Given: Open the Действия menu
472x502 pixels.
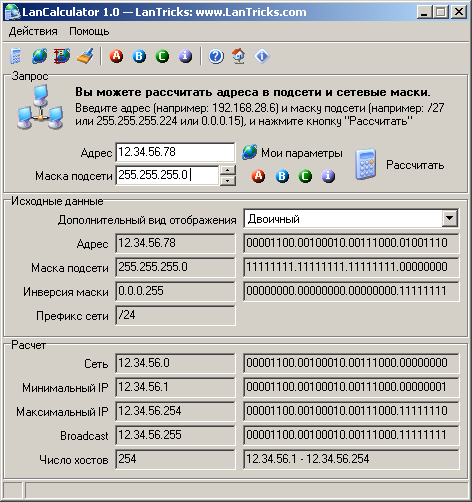Looking at the screenshot, I should 33,31.
